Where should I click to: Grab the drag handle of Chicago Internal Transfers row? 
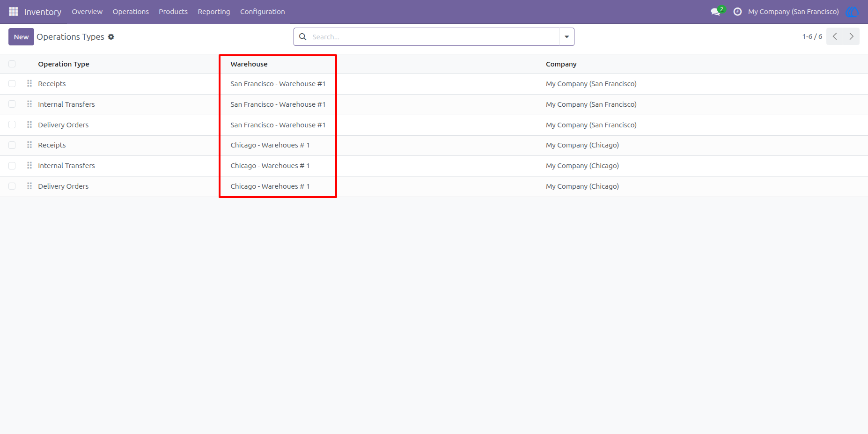coord(29,165)
